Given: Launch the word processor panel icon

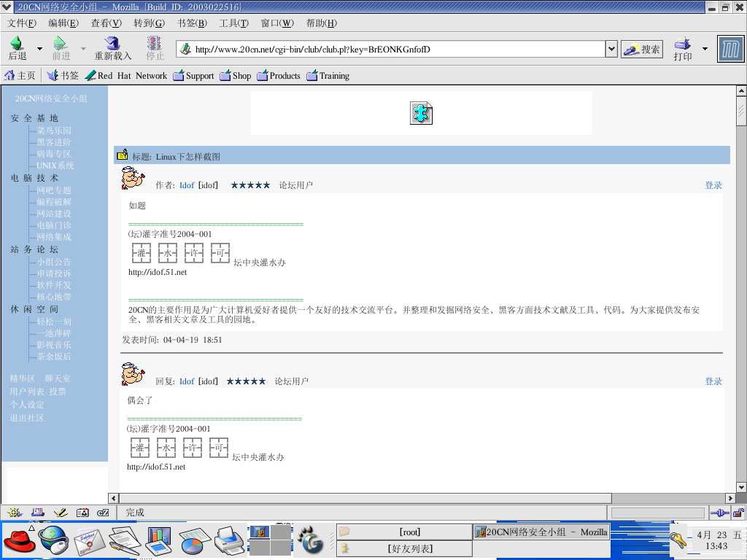Looking at the screenshot, I should (x=124, y=541).
